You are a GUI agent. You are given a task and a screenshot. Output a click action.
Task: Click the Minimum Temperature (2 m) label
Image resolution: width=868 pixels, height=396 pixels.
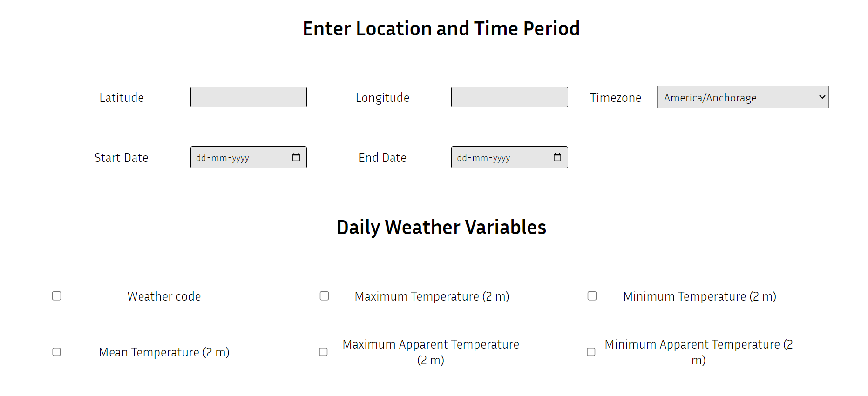[699, 296]
